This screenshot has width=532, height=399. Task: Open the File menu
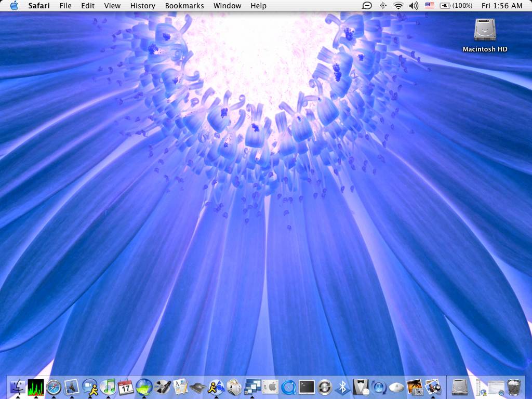coord(65,6)
